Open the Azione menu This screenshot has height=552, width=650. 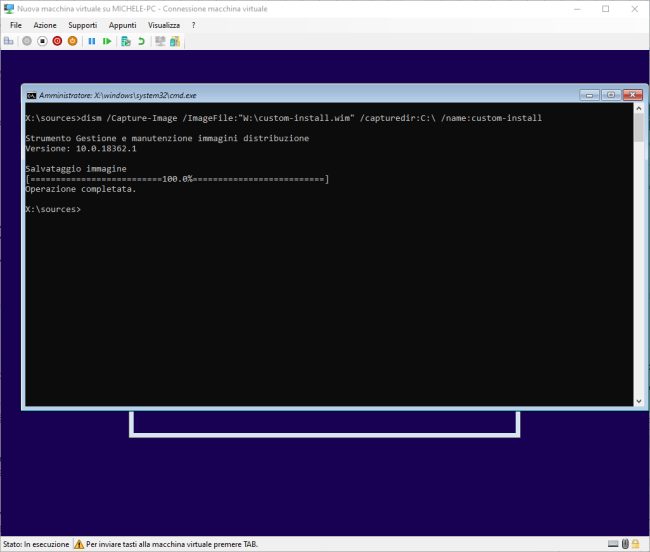[45, 25]
